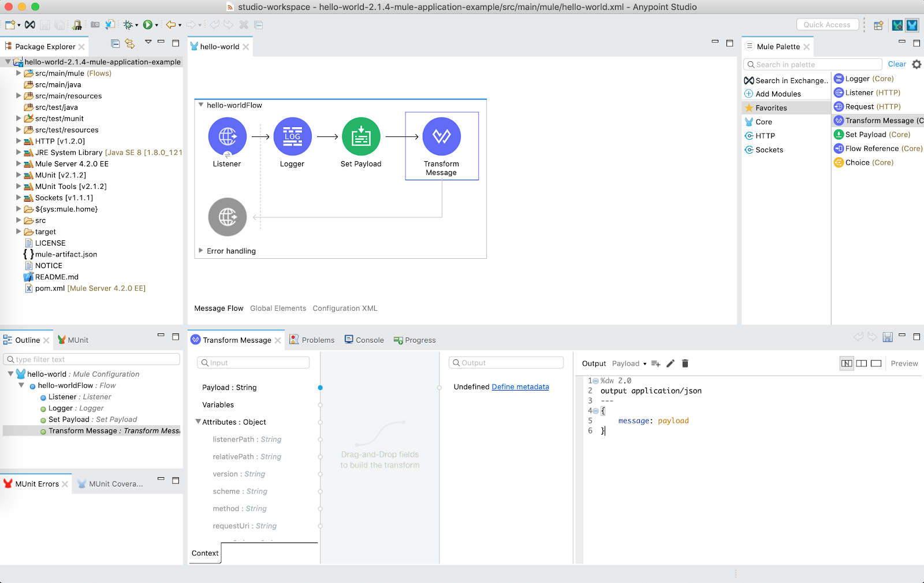This screenshot has width=924, height=583.
Task: Click the Input search field in Transform Message
Action: (x=254, y=363)
